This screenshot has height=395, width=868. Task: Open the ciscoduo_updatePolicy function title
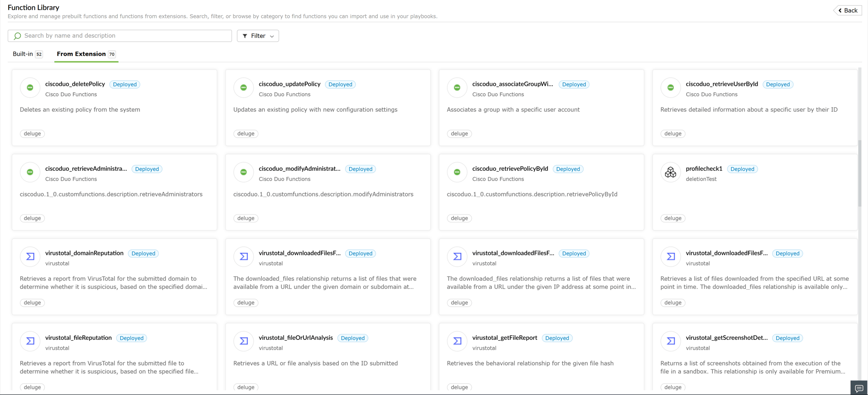(289, 84)
